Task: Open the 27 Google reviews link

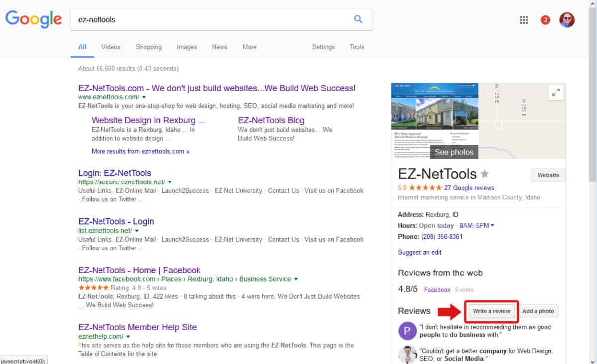Action: click(469, 188)
